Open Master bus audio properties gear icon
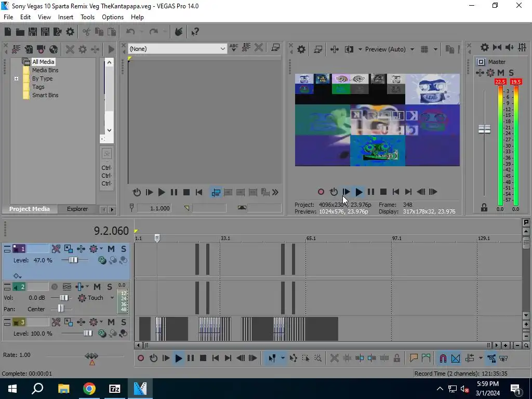This screenshot has width=532, height=399. pos(485,47)
